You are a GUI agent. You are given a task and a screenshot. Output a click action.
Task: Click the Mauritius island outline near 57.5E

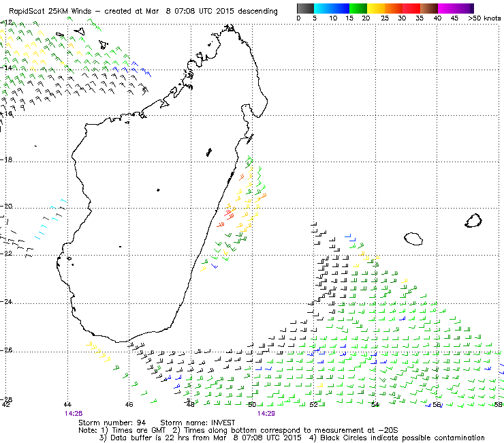[473, 221]
